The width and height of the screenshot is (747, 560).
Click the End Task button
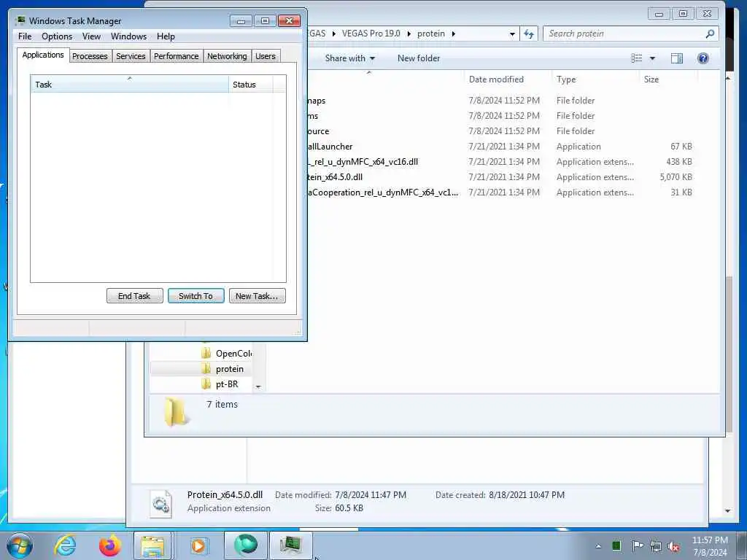[x=134, y=296]
